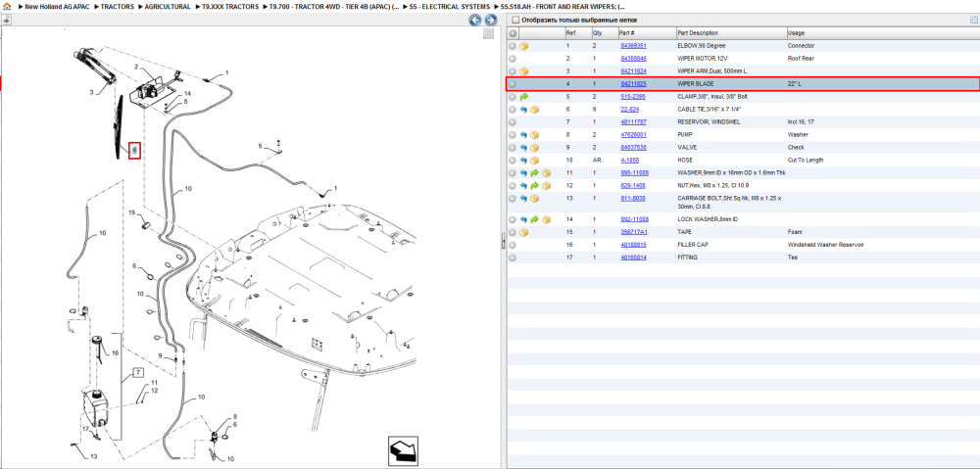Toggle 'Отобразить только выбранные метки' checkbox
Screen dimensions: 980x469
click(x=515, y=20)
